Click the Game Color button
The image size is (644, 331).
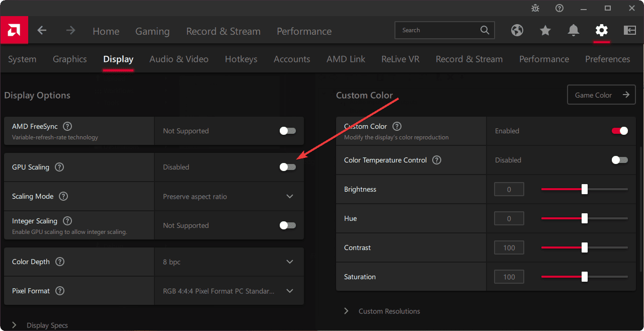601,95
